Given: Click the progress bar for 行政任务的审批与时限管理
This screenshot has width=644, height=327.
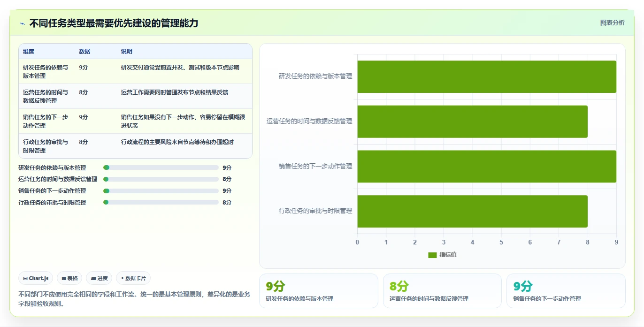Looking at the screenshot, I should pyautogui.click(x=161, y=202).
